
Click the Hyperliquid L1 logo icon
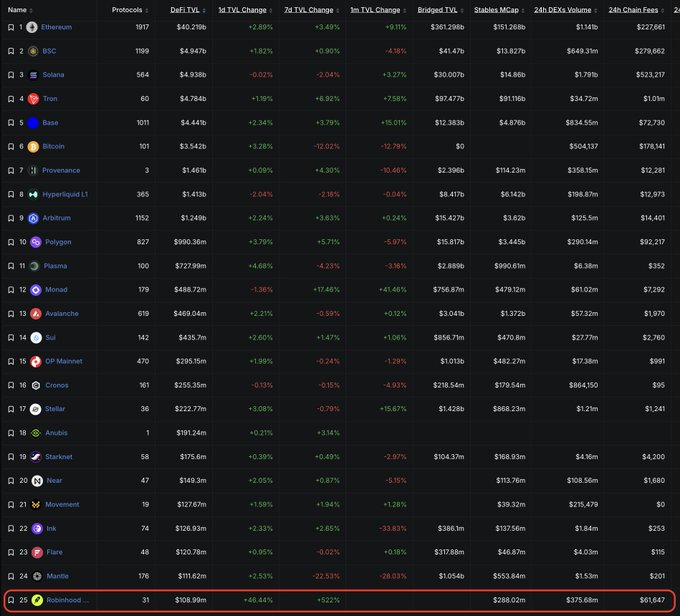33,194
